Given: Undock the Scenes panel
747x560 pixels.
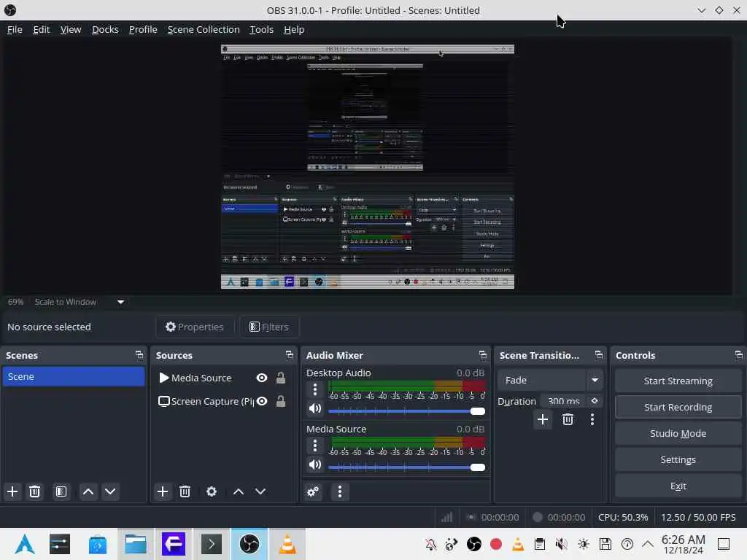Looking at the screenshot, I should (139, 355).
